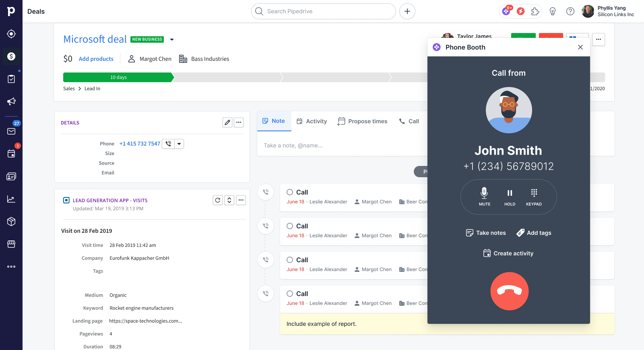Click phone number +1 415 732 7547
The width and height of the screenshot is (644, 350).
click(x=140, y=144)
